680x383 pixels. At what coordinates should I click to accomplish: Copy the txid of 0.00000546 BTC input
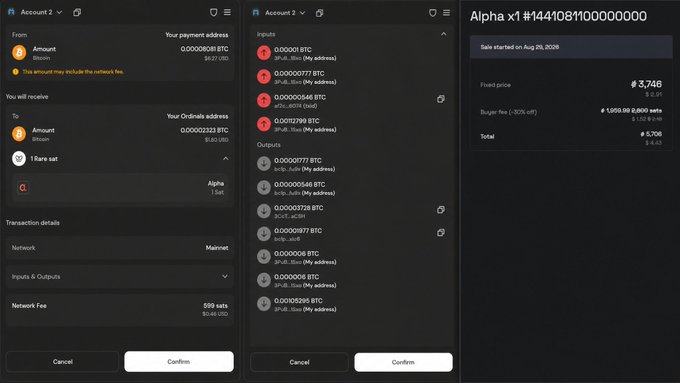(x=441, y=99)
